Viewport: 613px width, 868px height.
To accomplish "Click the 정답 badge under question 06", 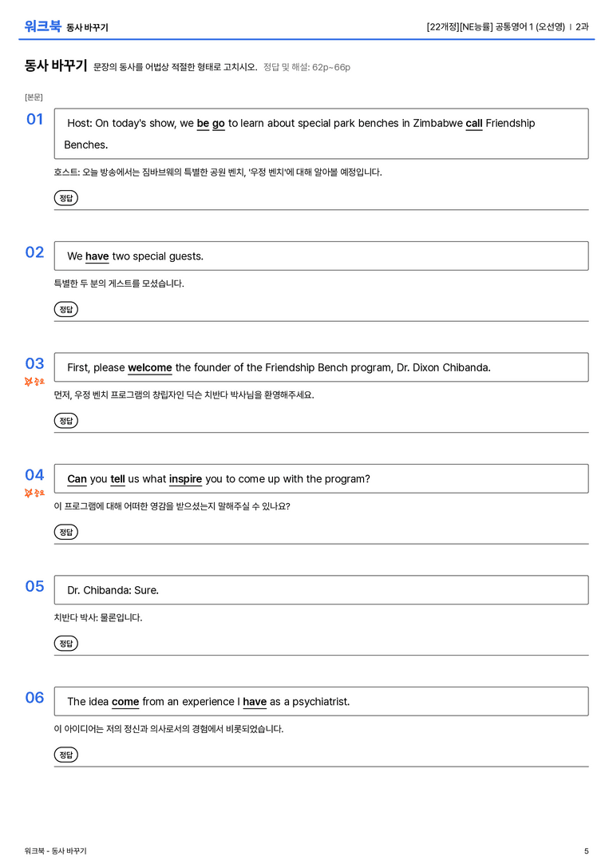I will (x=65, y=755).
